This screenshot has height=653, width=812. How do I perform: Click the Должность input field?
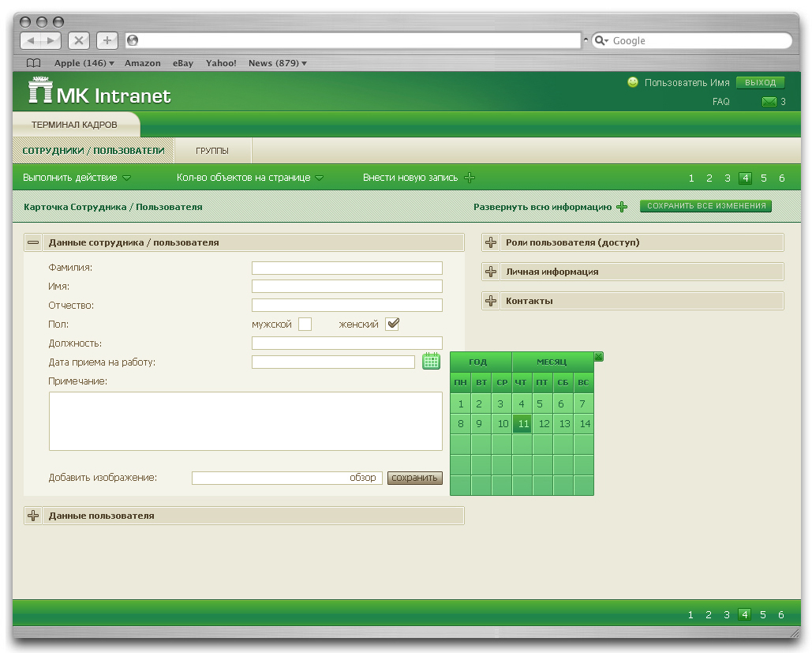point(347,343)
